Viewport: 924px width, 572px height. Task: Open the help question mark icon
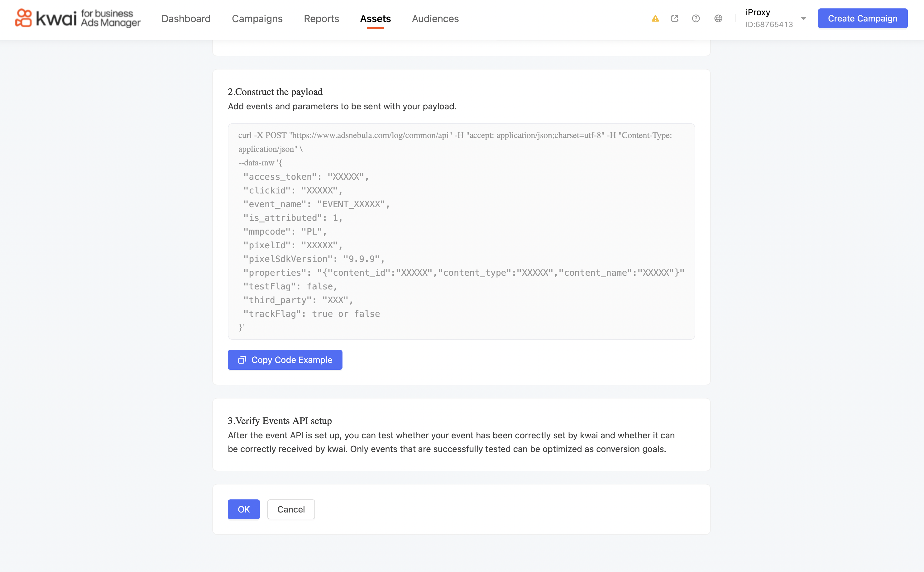pyautogui.click(x=696, y=19)
